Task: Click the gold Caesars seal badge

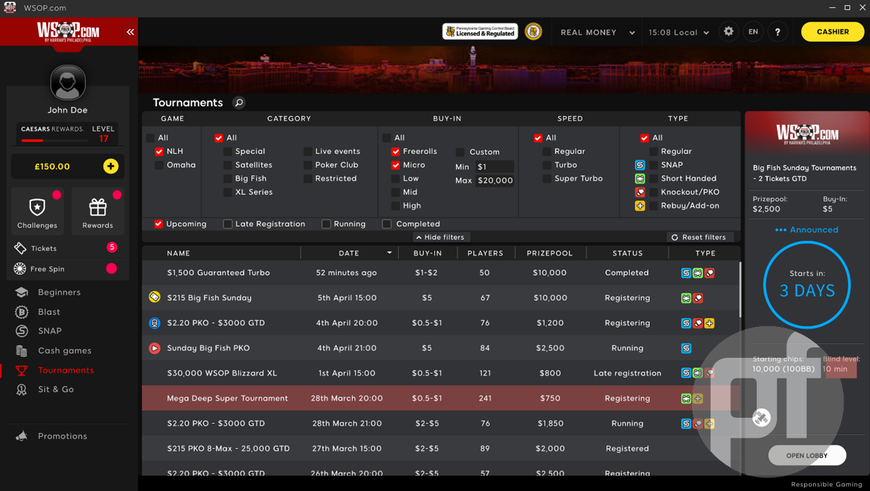Action: pos(533,32)
